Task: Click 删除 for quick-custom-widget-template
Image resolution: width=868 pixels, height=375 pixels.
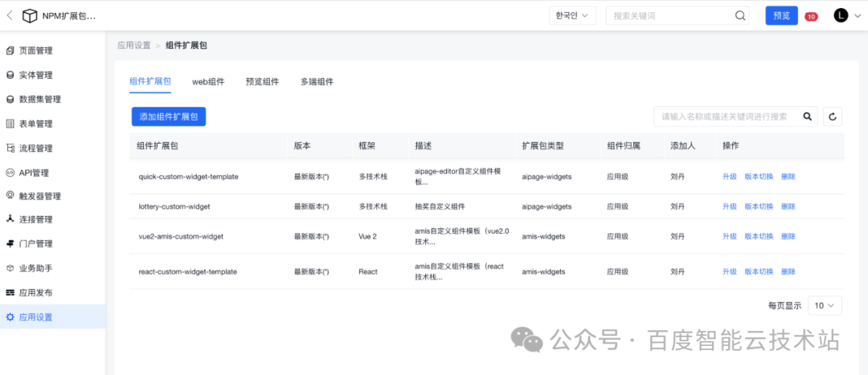Action: (788, 177)
